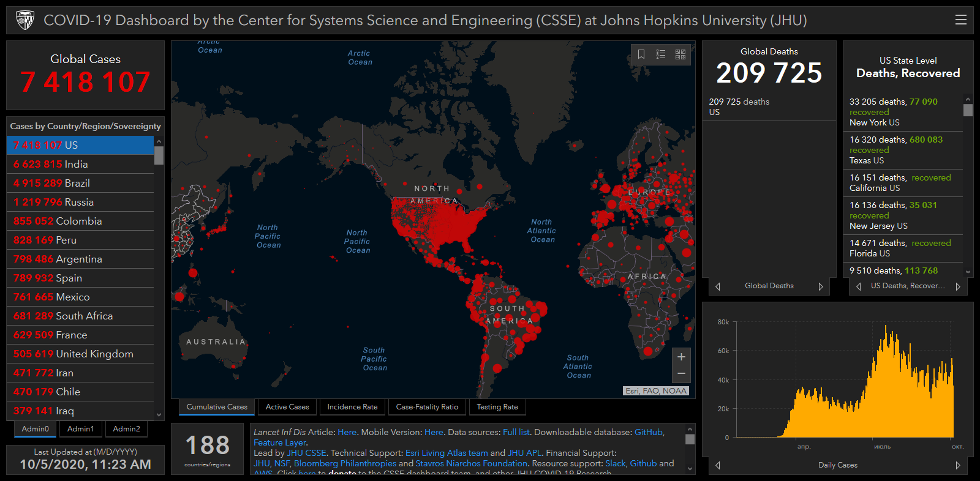Select India row with 6 623 815
The image size is (980, 481).
coord(80,164)
